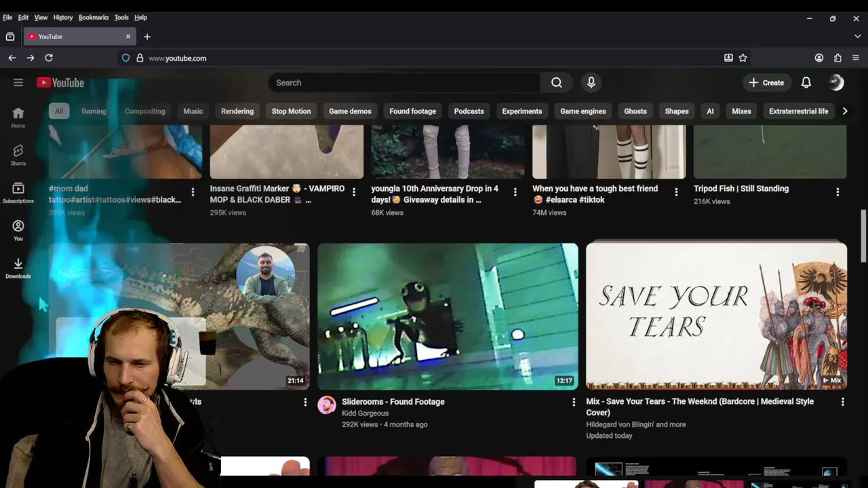Viewport: 868px width, 488px height.
Task: Click the search magnifier button
Action: [x=557, y=83]
